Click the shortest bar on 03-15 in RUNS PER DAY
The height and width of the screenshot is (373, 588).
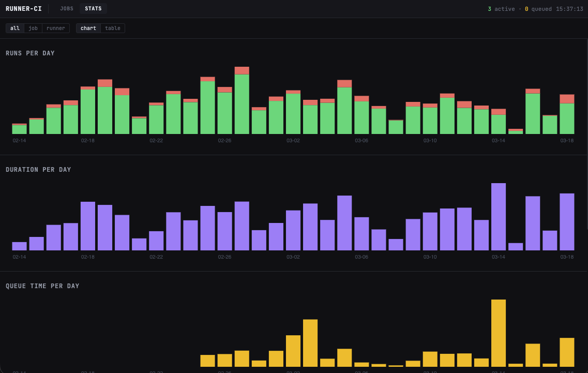coord(516,132)
